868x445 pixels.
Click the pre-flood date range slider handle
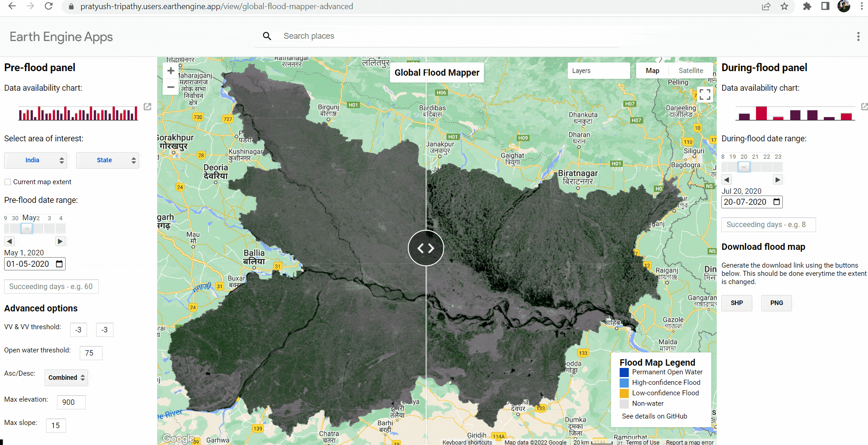(27, 228)
